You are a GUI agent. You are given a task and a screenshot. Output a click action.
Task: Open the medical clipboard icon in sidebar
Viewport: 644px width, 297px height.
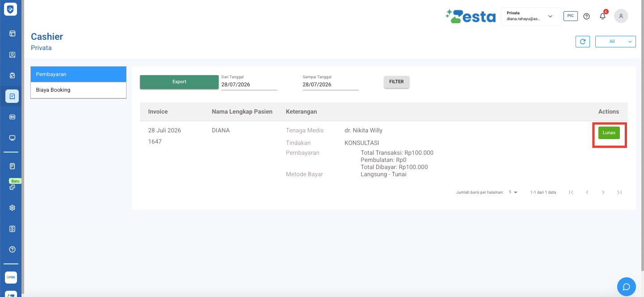pyautogui.click(x=13, y=75)
